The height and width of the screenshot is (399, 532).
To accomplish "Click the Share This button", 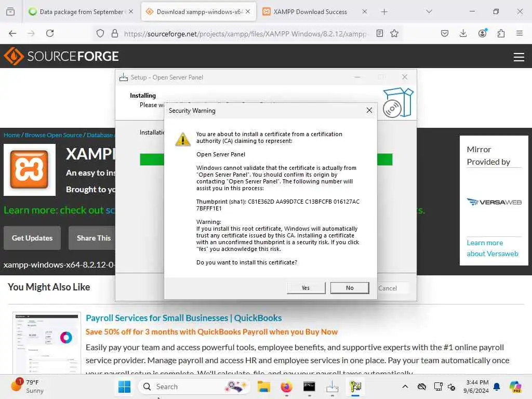I will click(92, 238).
